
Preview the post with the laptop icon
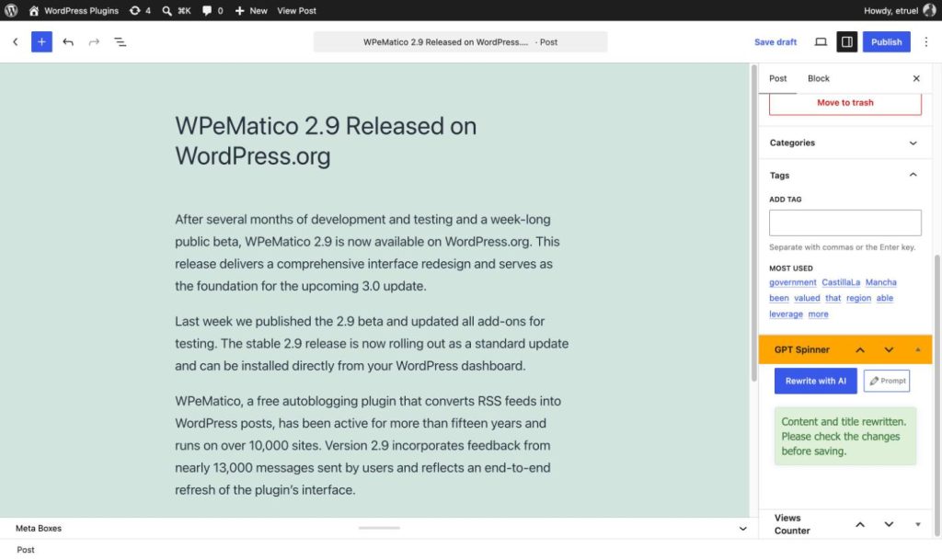[820, 42]
